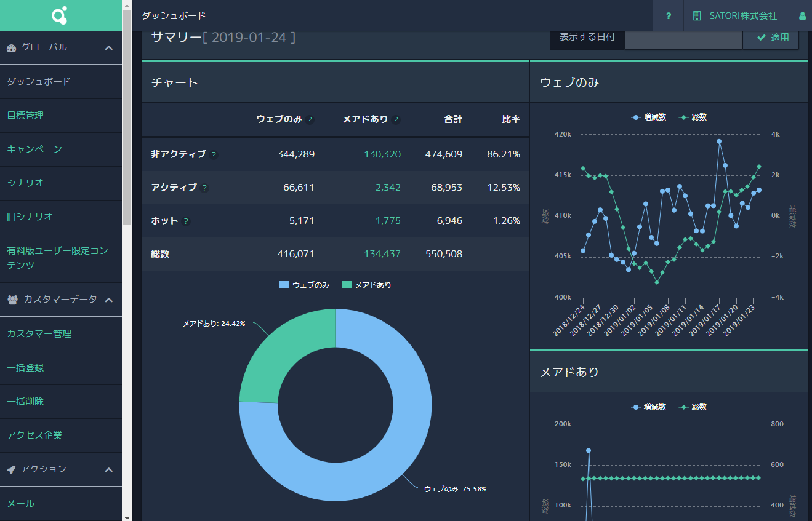Go to 一括削除 page
Screen dimensions: 812x521
click(61, 401)
